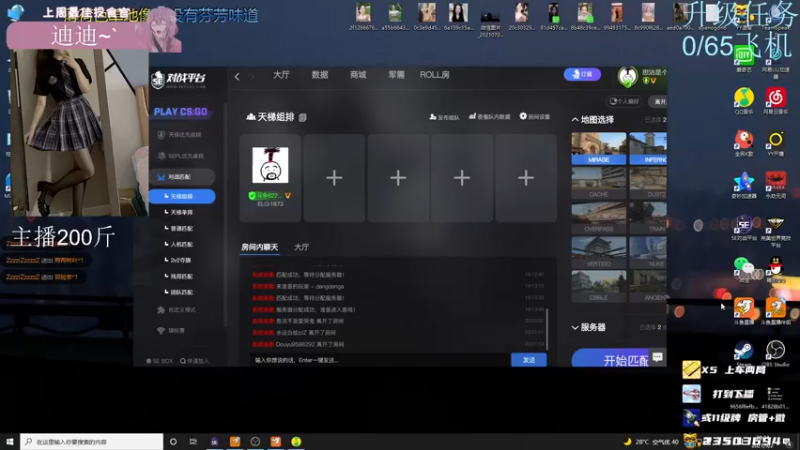Toggle the CBBLE map selection
The image size is (800, 450).
coord(598,286)
